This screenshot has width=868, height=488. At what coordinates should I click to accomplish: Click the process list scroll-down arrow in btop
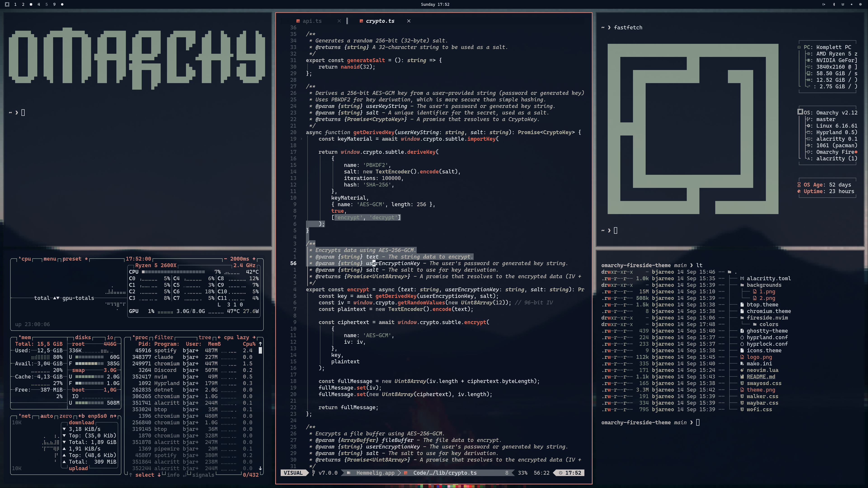[x=260, y=468]
